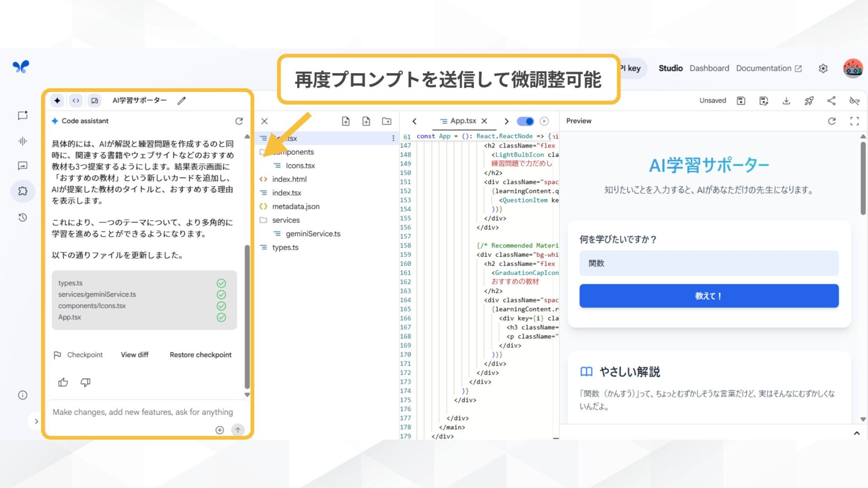Open the three-dot menu on the selected file
This screenshot has width=868, height=488.
click(392, 138)
